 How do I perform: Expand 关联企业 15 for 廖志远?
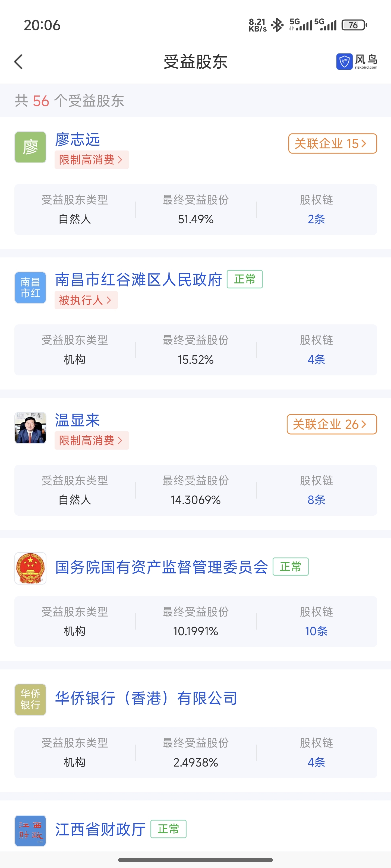tap(332, 143)
